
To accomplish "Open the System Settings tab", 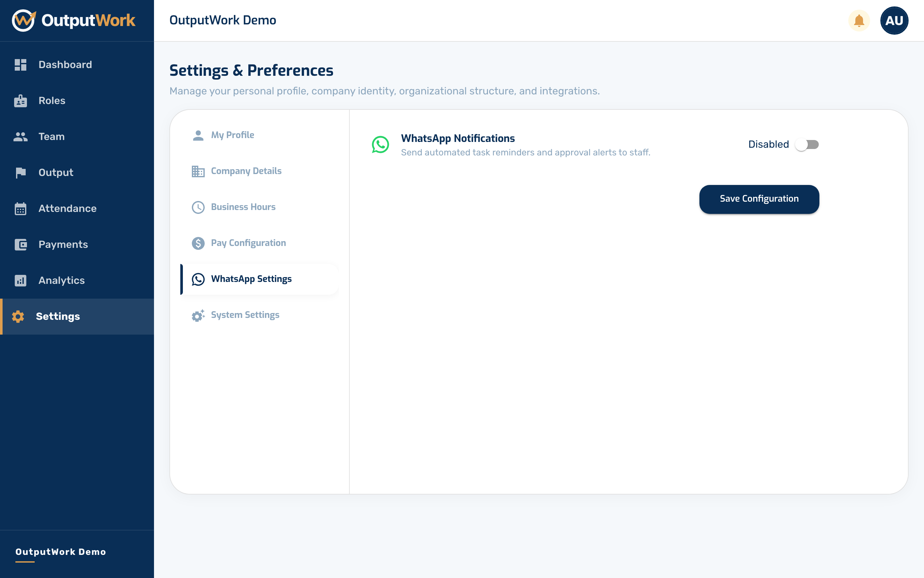I will (259, 315).
